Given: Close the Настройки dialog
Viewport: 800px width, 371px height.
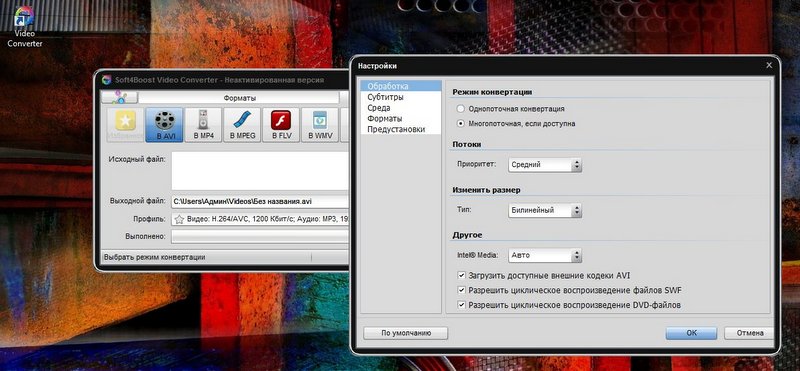Looking at the screenshot, I should (769, 65).
